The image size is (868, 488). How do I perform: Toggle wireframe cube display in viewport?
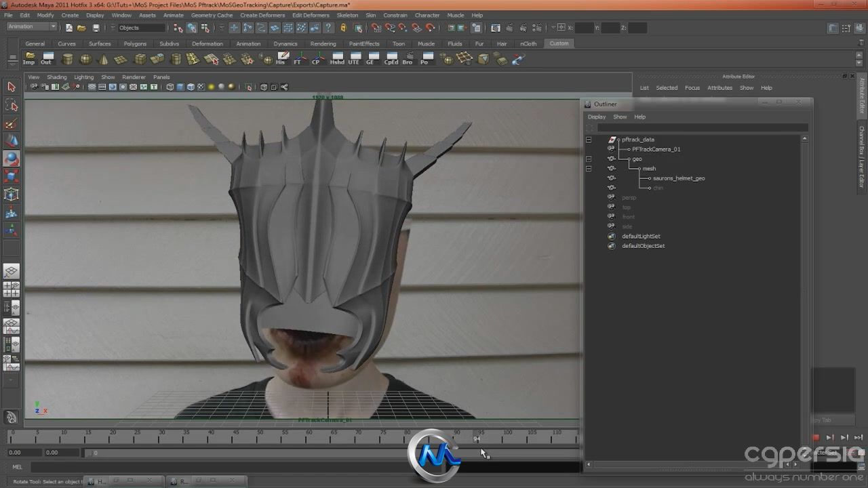click(170, 87)
